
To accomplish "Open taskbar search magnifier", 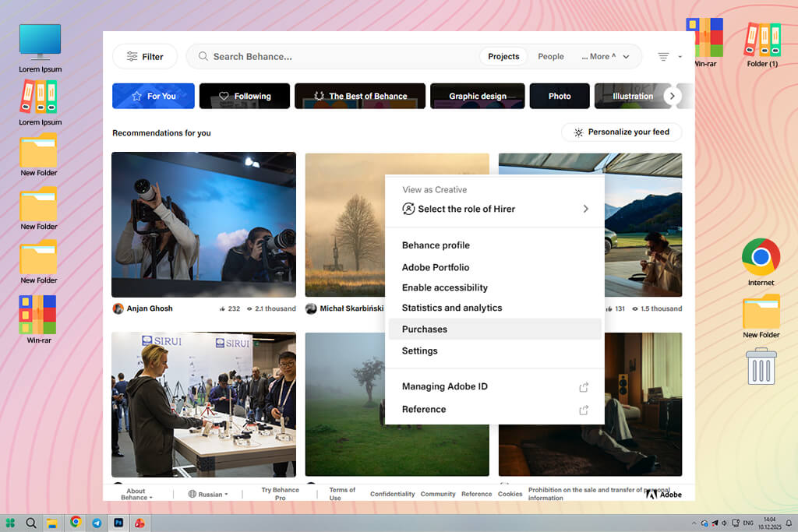I will pyautogui.click(x=31, y=523).
